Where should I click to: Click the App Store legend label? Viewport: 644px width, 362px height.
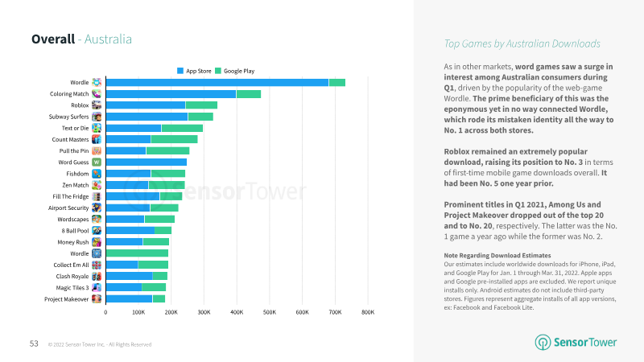pos(198,71)
